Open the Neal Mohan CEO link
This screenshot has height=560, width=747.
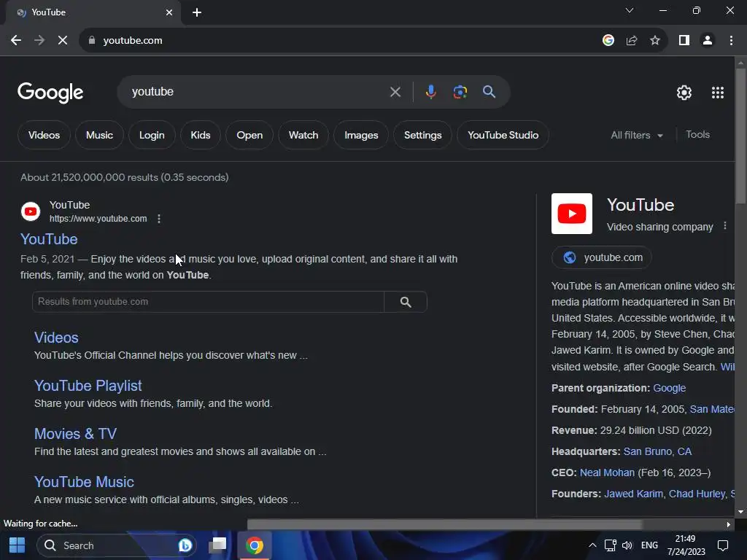(x=607, y=472)
